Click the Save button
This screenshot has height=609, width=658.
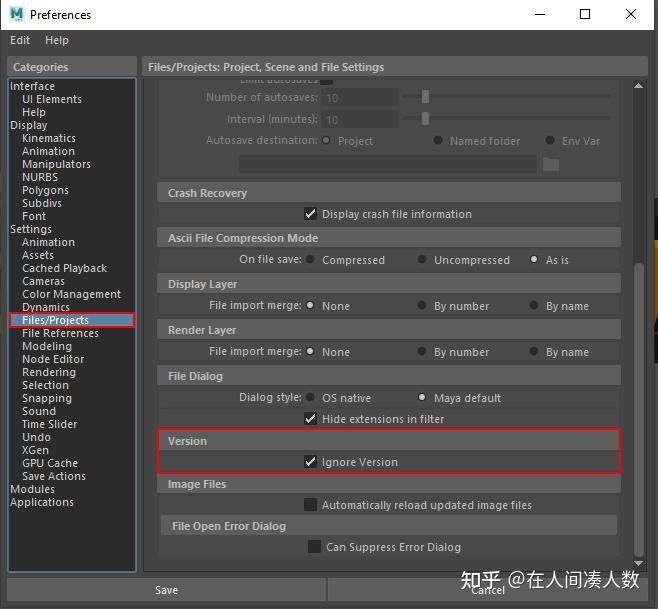click(166, 590)
